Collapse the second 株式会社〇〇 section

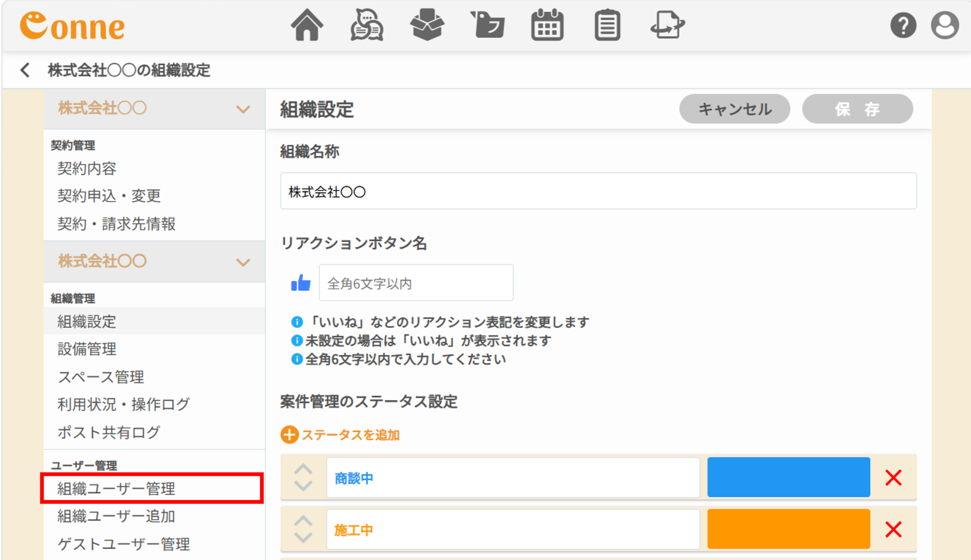[x=243, y=262]
